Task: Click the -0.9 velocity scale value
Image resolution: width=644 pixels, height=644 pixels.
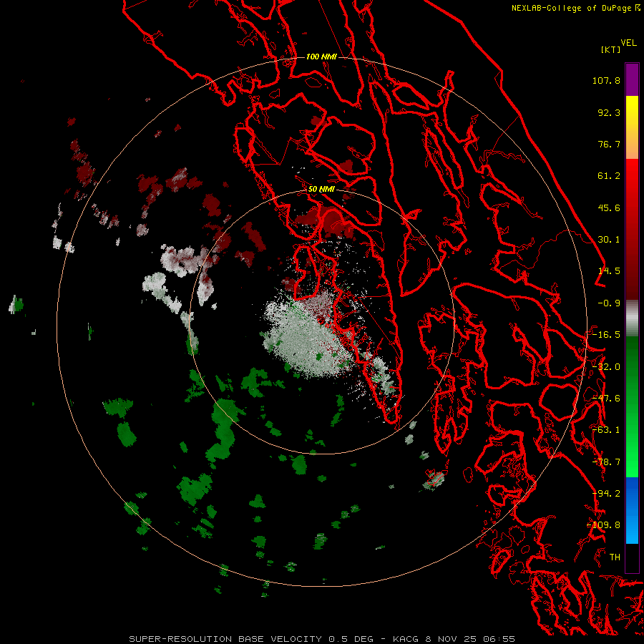Action: coord(609,303)
